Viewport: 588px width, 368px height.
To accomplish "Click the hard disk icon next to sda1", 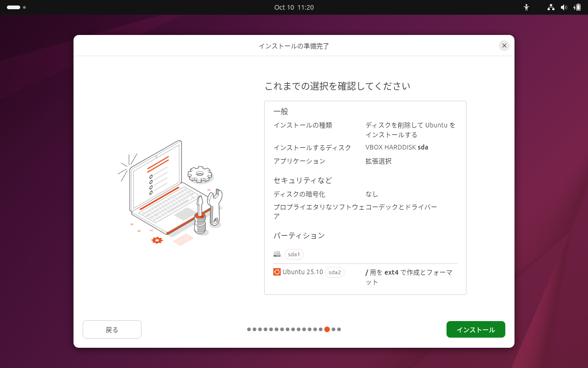I will [x=277, y=254].
